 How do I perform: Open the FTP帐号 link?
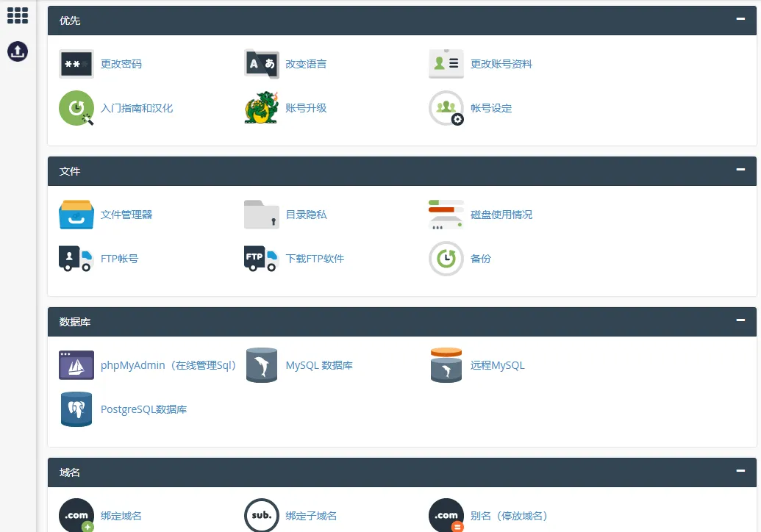pos(119,259)
